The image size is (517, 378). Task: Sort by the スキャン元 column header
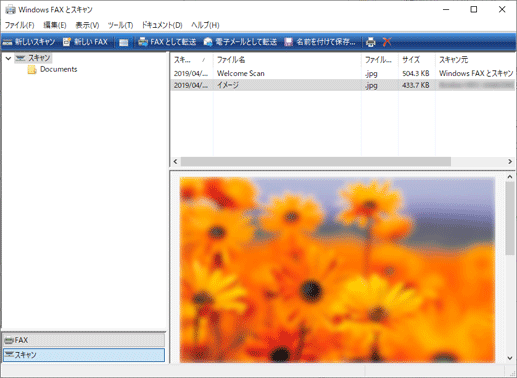click(x=476, y=60)
